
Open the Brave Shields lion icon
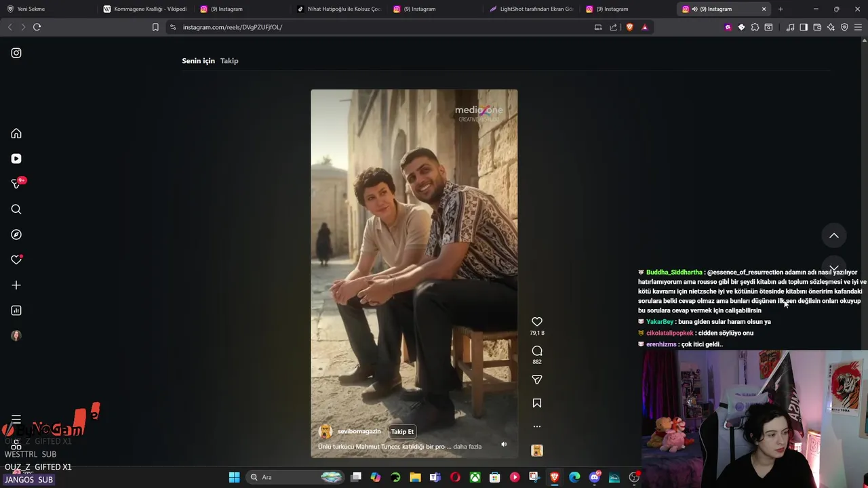tap(630, 27)
